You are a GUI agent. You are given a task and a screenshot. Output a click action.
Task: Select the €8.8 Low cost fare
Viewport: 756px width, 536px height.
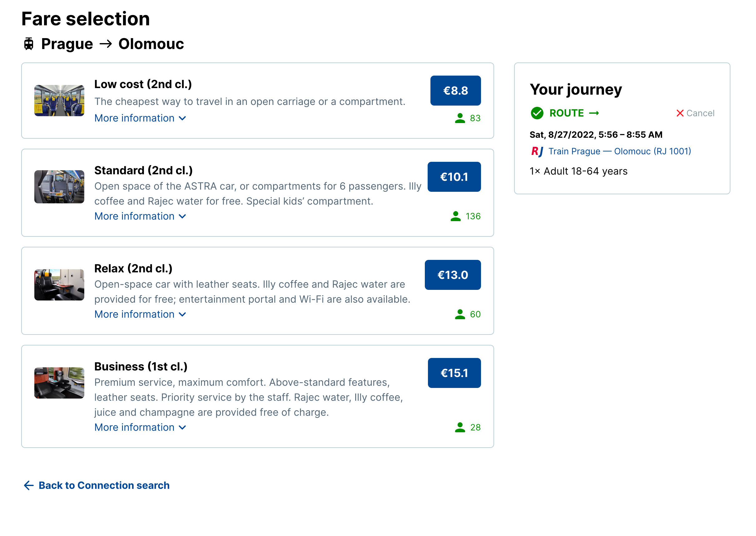(455, 91)
